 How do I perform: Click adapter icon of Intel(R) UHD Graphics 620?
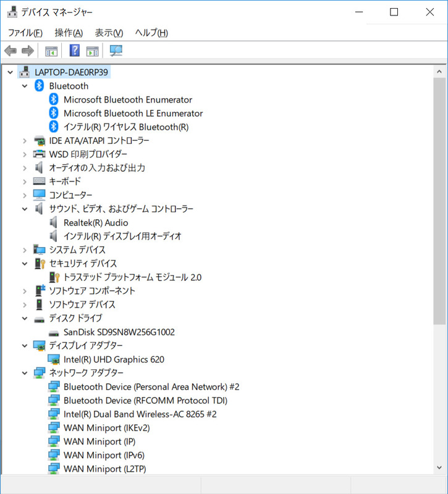54,359
